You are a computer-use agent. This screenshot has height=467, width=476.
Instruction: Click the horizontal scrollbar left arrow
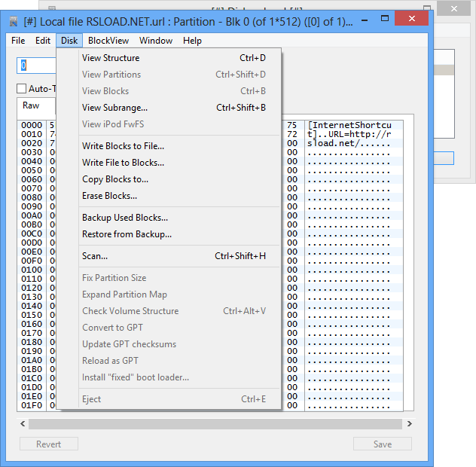(x=23, y=423)
